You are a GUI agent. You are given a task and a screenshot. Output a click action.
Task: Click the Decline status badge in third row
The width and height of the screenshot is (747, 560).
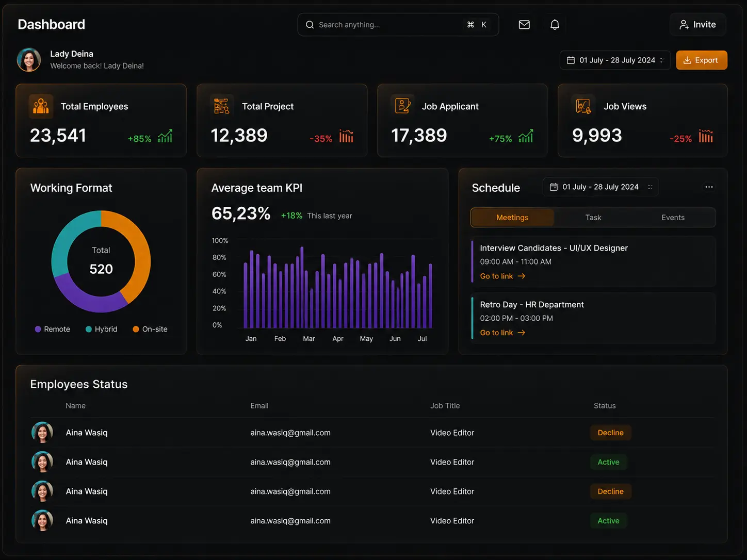pos(611,491)
